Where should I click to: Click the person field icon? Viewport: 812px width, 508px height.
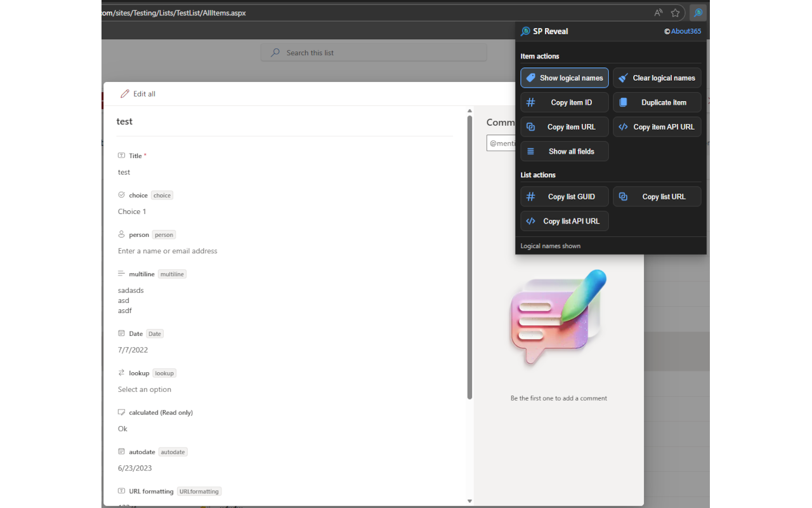(122, 234)
